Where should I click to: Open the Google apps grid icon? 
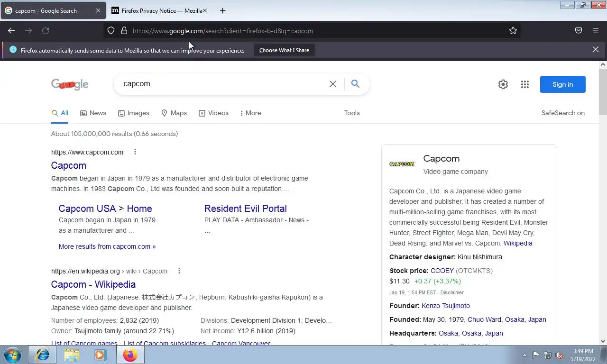point(525,84)
